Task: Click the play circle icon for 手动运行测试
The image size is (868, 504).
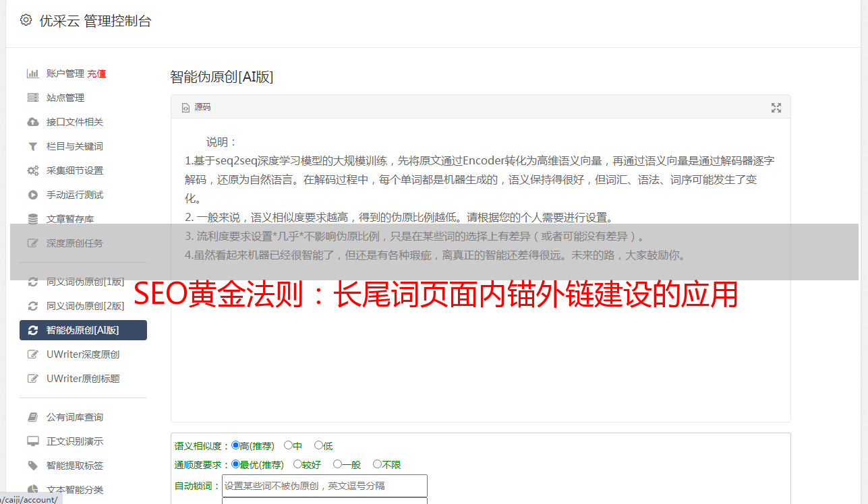Action: (32, 195)
